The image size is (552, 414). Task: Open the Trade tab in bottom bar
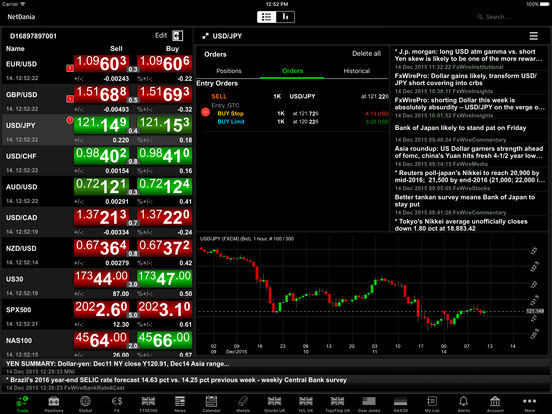[23, 404]
